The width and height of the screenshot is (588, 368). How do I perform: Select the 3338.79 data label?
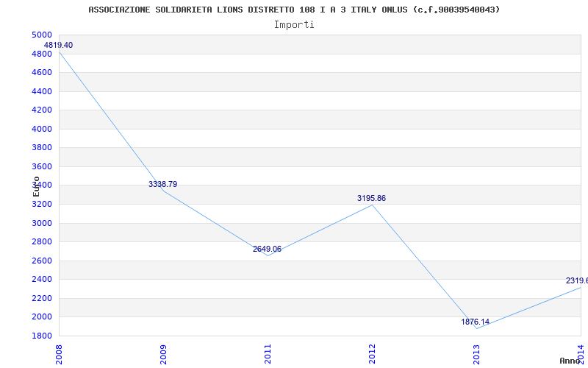click(162, 185)
